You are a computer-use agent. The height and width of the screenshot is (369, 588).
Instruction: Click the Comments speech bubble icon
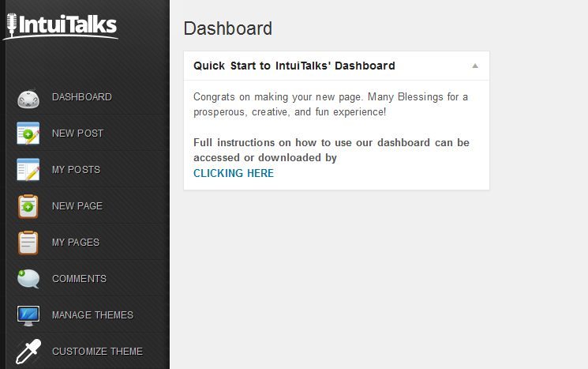tap(28, 279)
